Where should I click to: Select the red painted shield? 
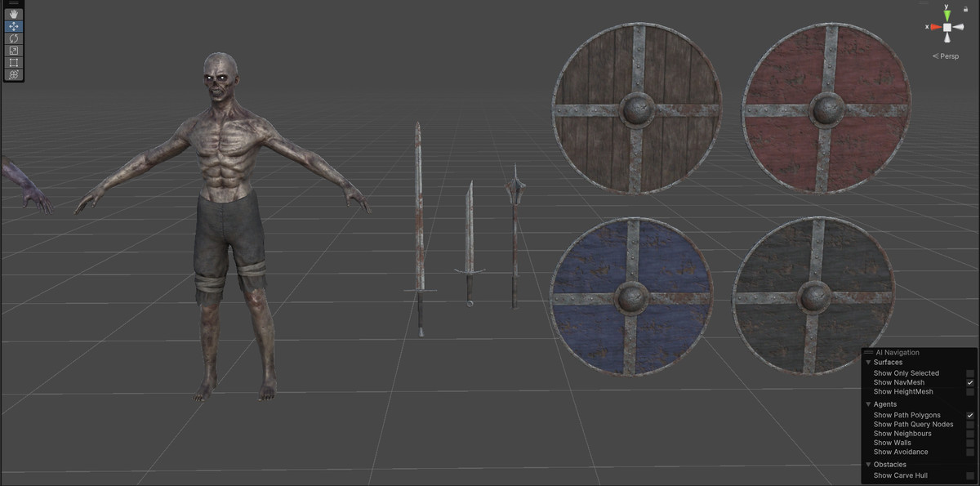pyautogui.click(x=826, y=109)
